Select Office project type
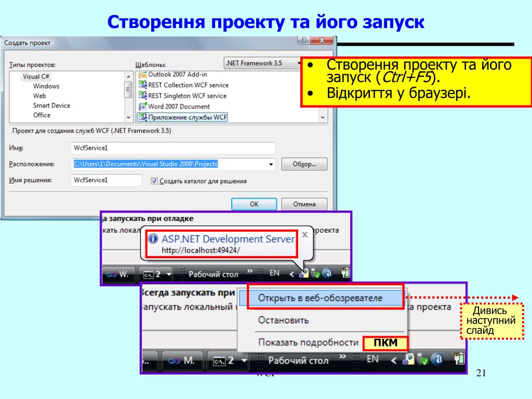Image resolution: width=532 pixels, height=399 pixels. click(x=42, y=115)
